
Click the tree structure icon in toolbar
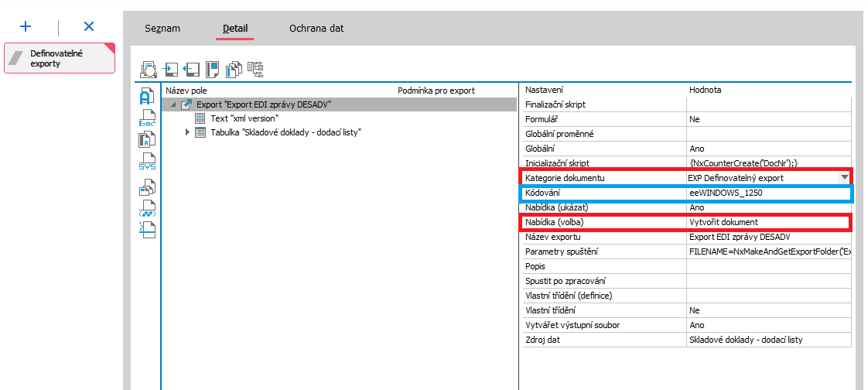[x=255, y=70]
